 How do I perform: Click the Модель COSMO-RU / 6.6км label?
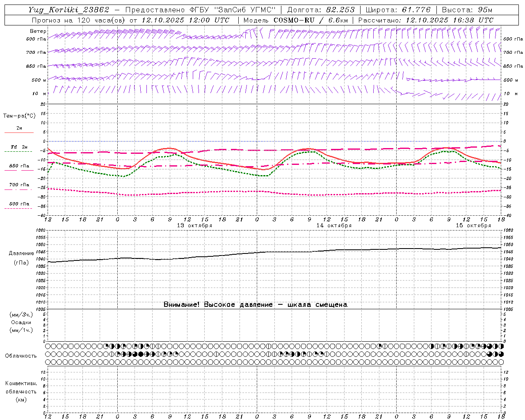pyautogui.click(x=296, y=20)
